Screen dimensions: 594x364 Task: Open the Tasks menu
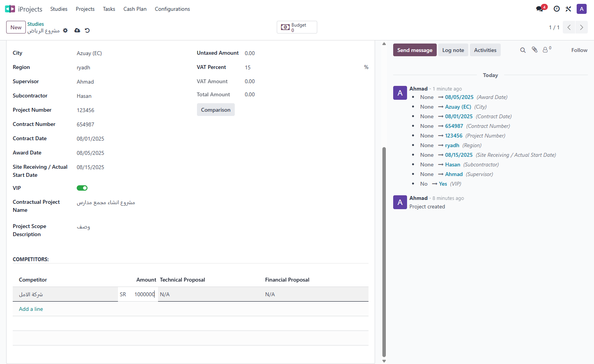point(109,9)
